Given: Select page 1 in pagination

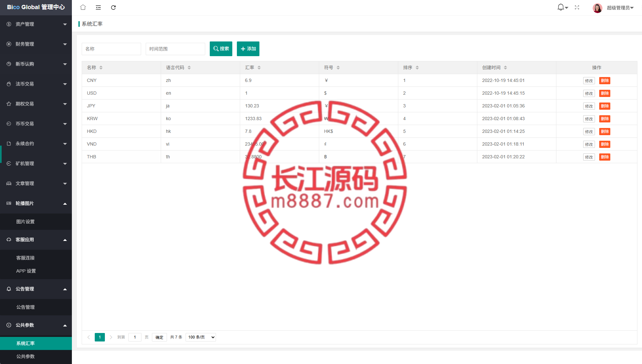Looking at the screenshot, I should (100, 337).
